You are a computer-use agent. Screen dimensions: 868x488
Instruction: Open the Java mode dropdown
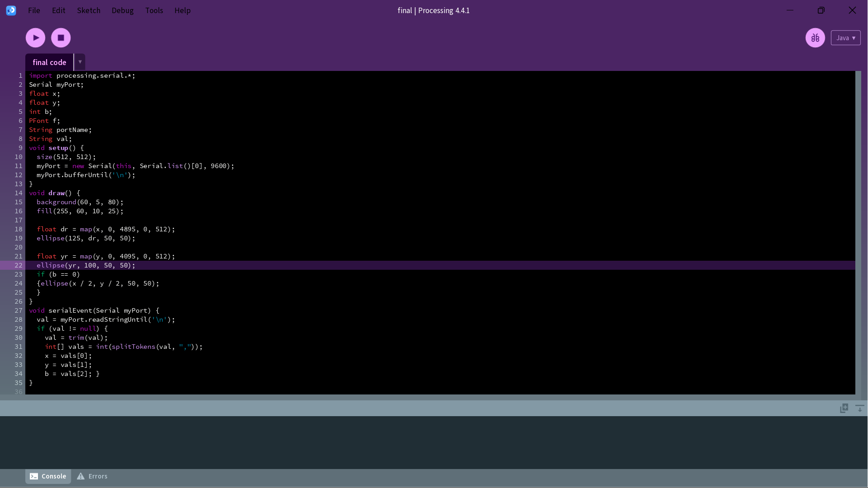click(845, 38)
